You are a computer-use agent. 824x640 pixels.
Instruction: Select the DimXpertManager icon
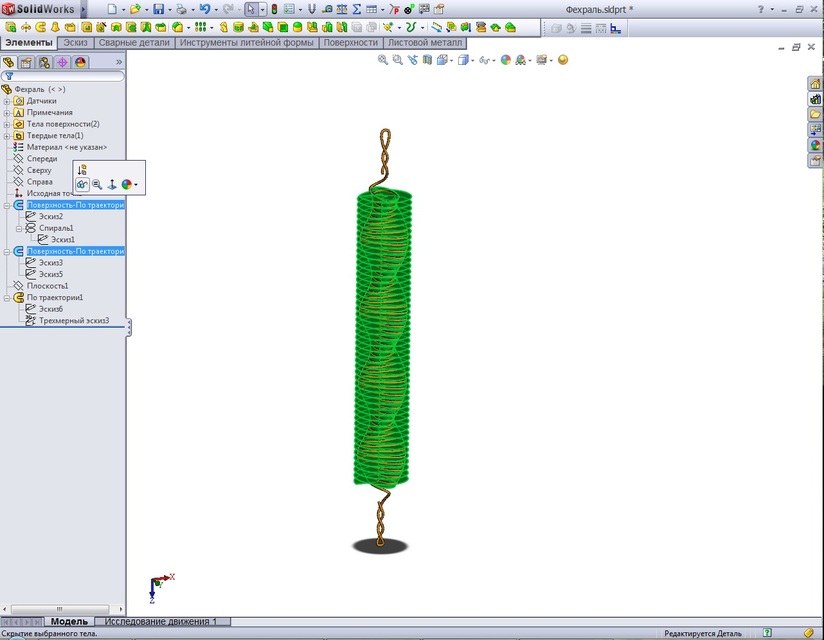click(63, 62)
